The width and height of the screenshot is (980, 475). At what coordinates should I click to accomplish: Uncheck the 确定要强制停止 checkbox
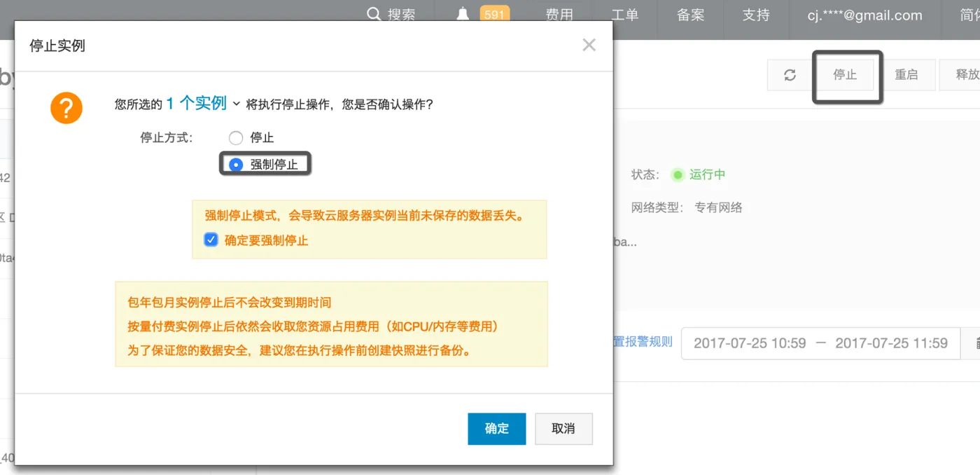(211, 240)
